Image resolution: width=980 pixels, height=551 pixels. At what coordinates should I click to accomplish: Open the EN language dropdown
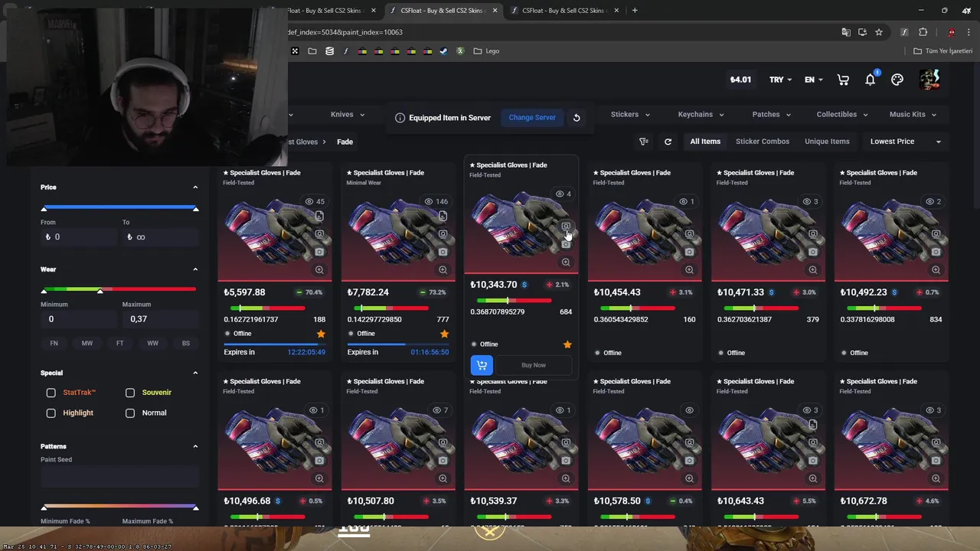pyautogui.click(x=814, y=80)
